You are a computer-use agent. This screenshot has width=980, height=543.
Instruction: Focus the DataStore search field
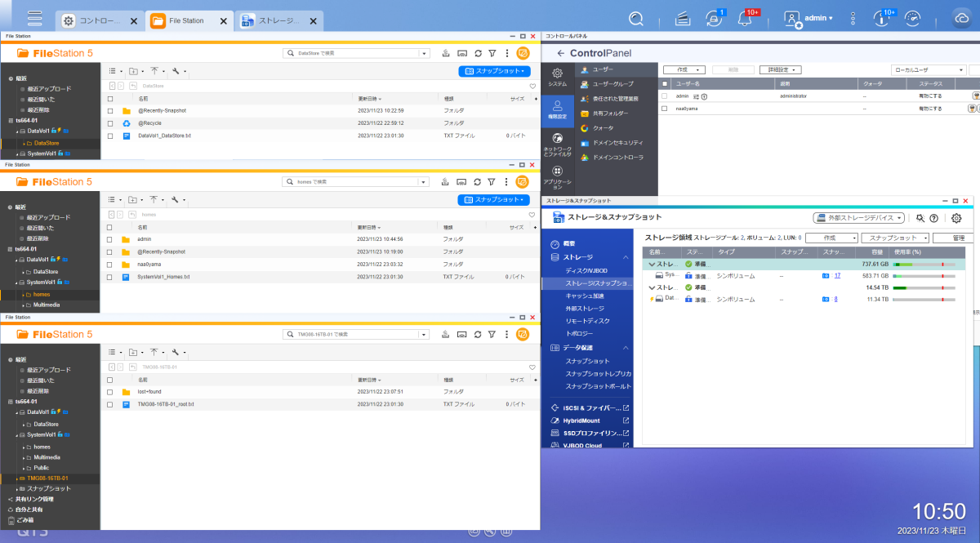[356, 53]
